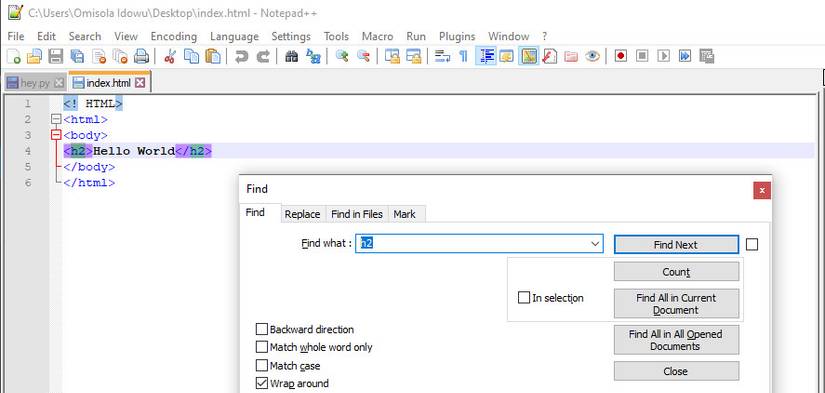This screenshot has height=393, width=825.
Task: Switch to the Replace tab in Find dialog
Action: (302, 214)
